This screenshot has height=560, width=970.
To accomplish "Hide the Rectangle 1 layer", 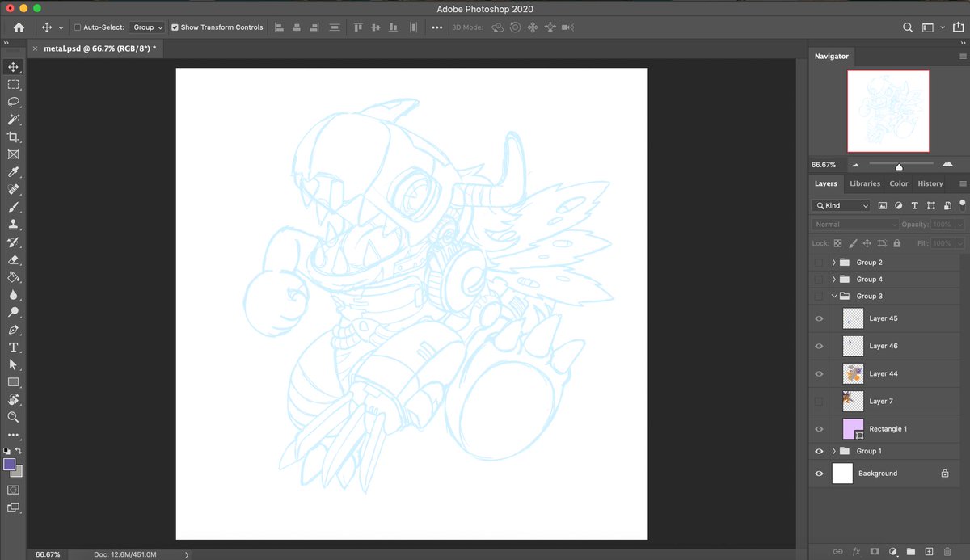I will 819,428.
